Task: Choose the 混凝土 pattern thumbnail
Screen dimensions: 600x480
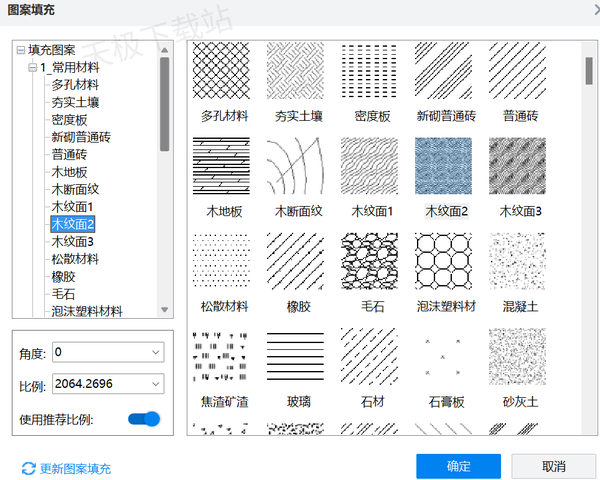Action: tap(517, 261)
